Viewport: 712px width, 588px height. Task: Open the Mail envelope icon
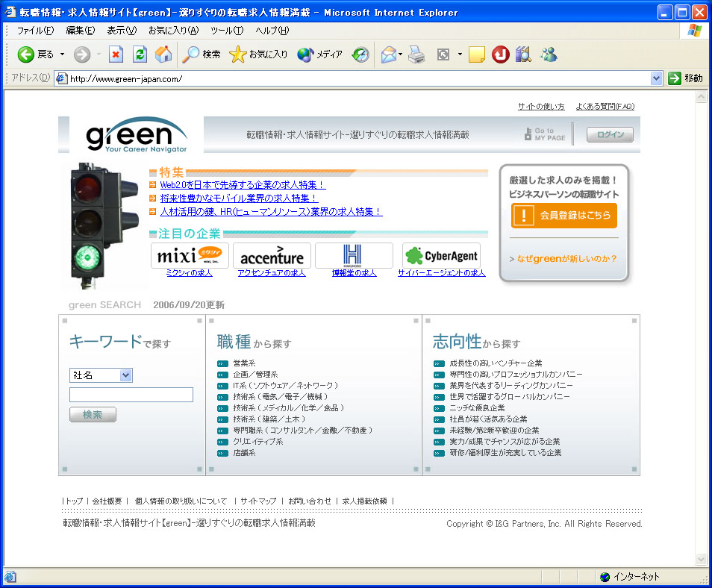point(389,54)
